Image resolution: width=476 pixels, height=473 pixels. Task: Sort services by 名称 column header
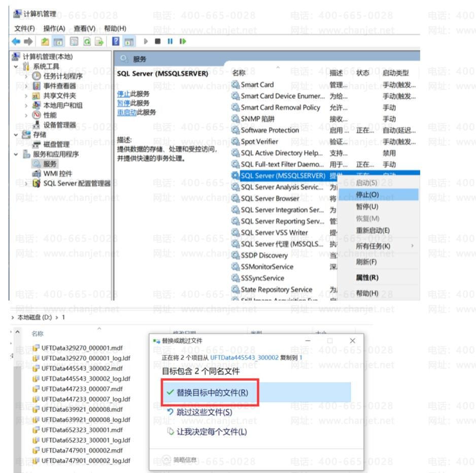pyautogui.click(x=239, y=73)
